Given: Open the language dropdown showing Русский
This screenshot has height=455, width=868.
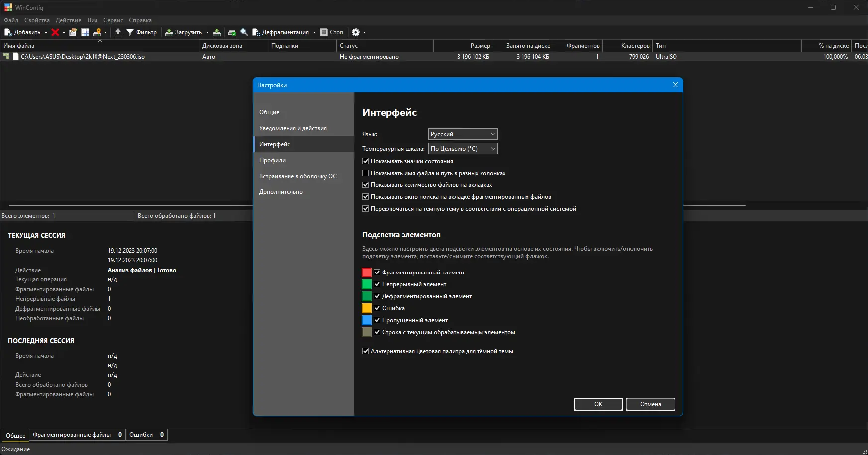Looking at the screenshot, I should pos(463,134).
